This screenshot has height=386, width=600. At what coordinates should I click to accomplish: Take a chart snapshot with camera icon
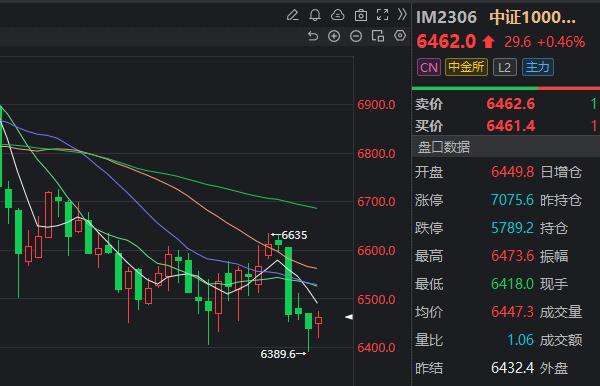(x=360, y=15)
